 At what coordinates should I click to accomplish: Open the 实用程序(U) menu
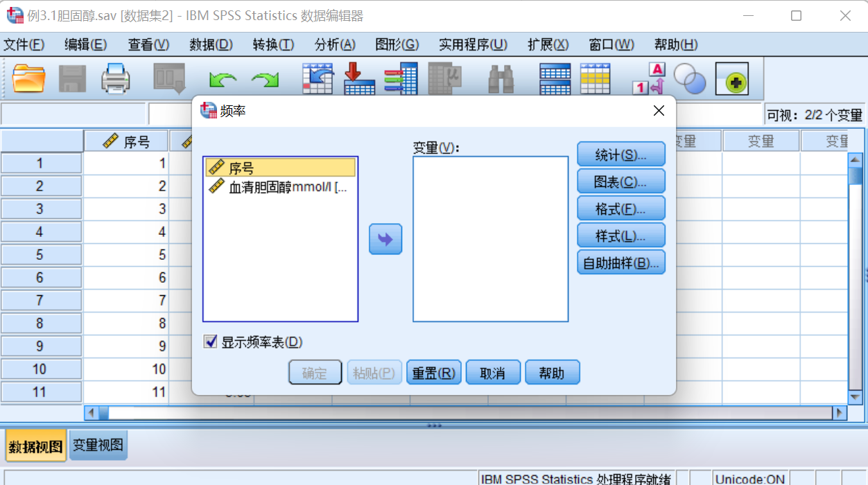(473, 44)
